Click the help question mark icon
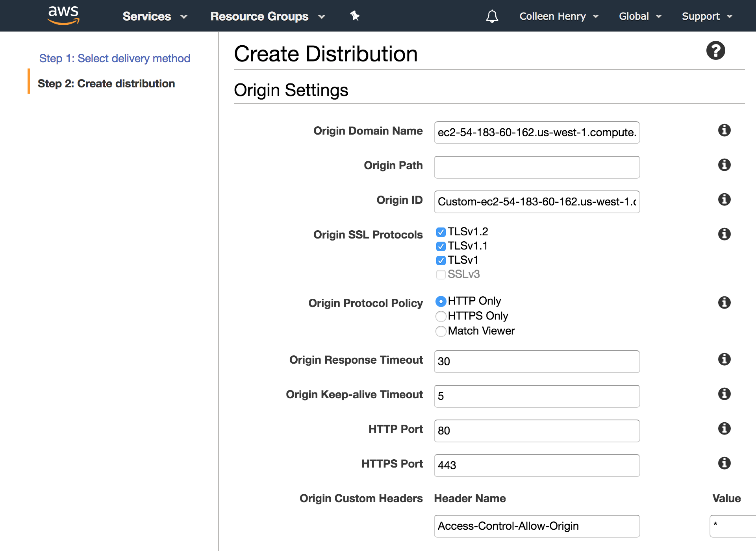756x551 pixels. click(715, 50)
